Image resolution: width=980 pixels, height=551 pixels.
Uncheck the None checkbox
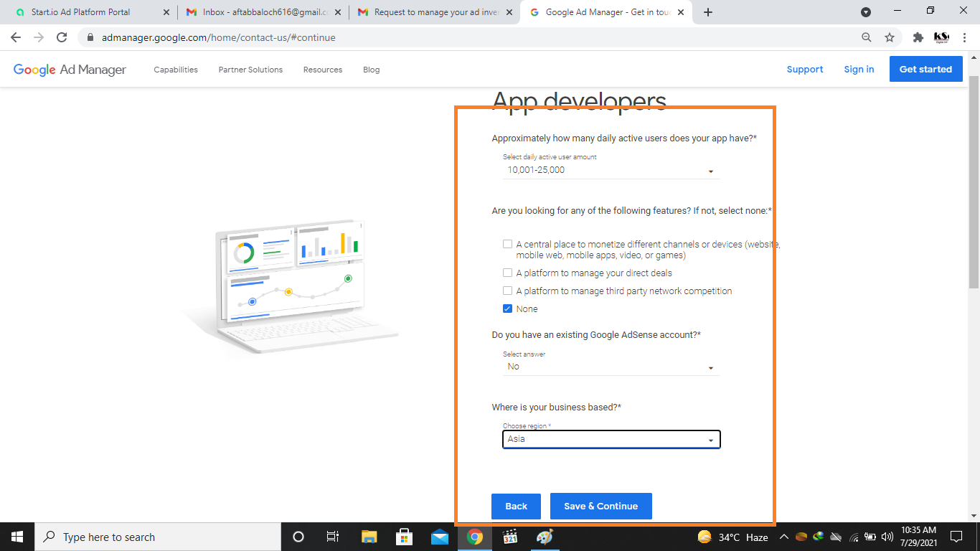click(507, 309)
